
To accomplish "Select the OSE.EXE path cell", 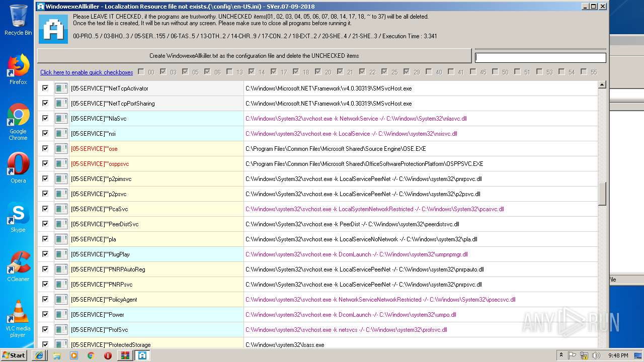I will pyautogui.click(x=421, y=149).
